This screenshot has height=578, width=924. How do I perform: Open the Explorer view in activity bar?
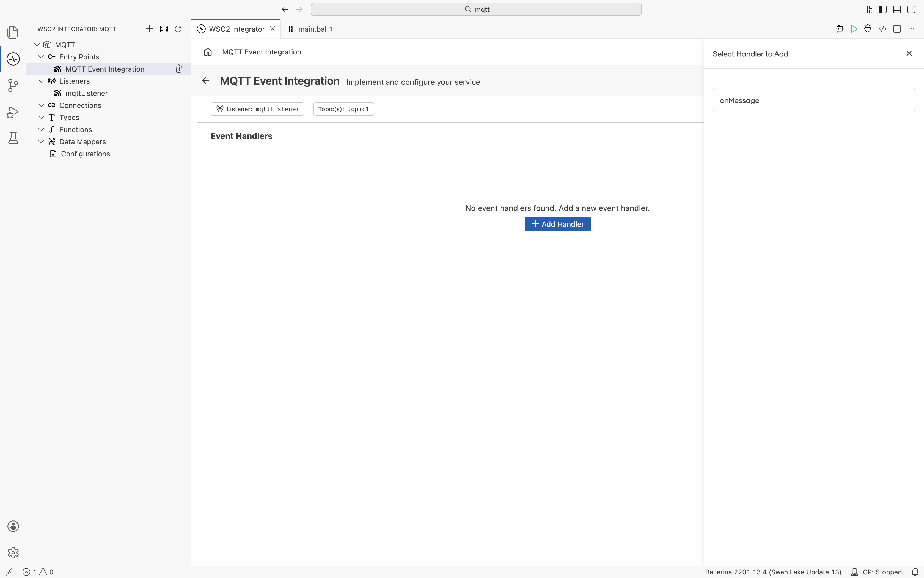click(13, 32)
